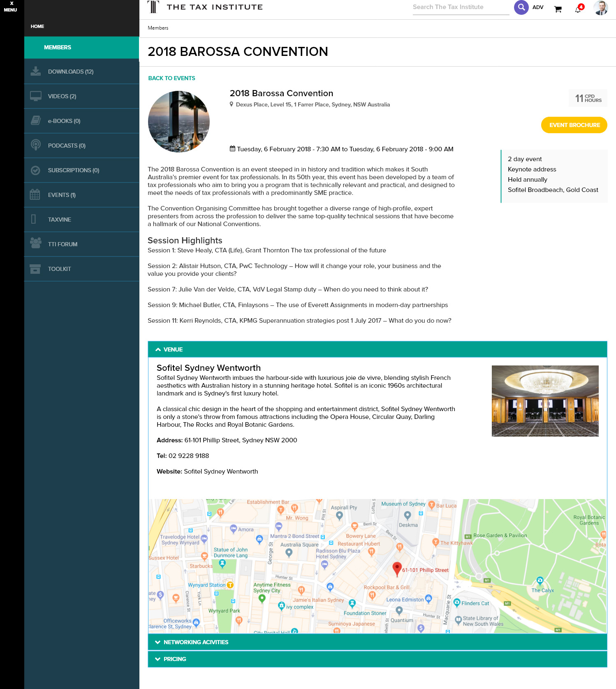Click the State Library of New South Wales marker
The image size is (616, 689).
[x=458, y=620]
